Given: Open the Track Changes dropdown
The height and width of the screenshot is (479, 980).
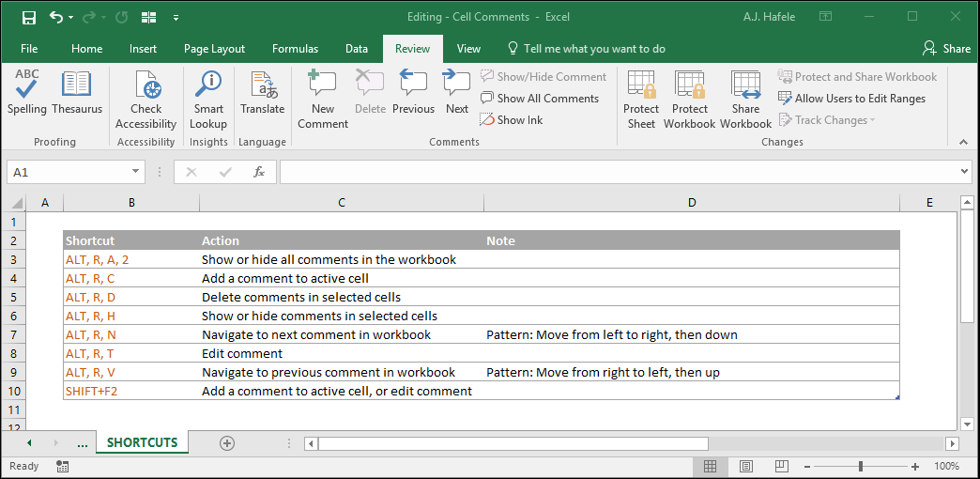Looking at the screenshot, I should pyautogui.click(x=826, y=120).
